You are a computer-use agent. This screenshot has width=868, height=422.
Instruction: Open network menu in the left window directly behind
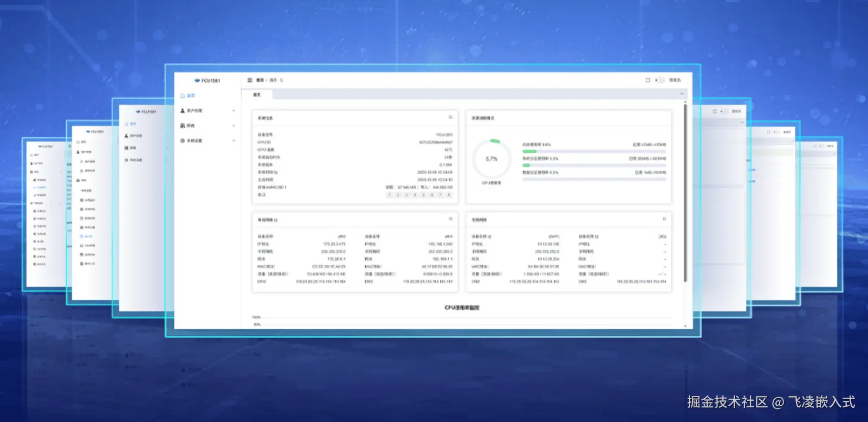(x=131, y=148)
